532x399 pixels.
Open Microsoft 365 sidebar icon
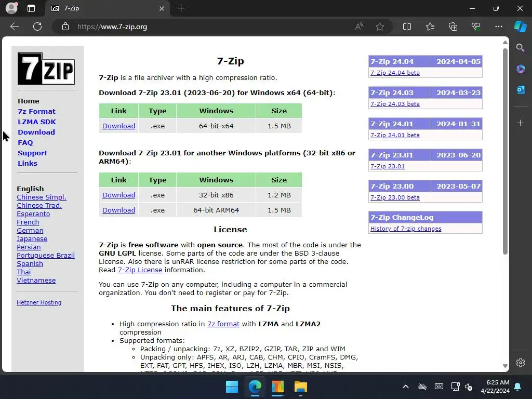(x=521, y=69)
